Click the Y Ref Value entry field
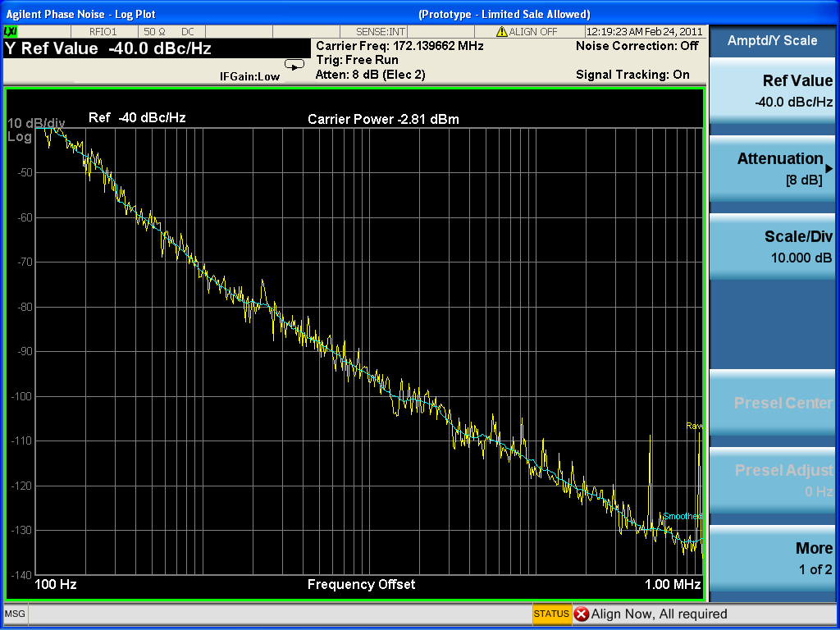 108,48
